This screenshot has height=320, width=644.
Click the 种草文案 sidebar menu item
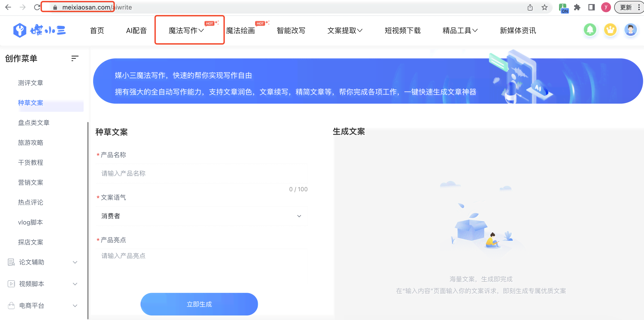pyautogui.click(x=31, y=103)
